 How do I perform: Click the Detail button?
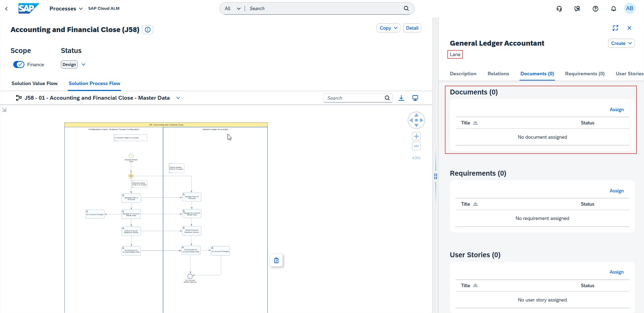[x=412, y=28]
